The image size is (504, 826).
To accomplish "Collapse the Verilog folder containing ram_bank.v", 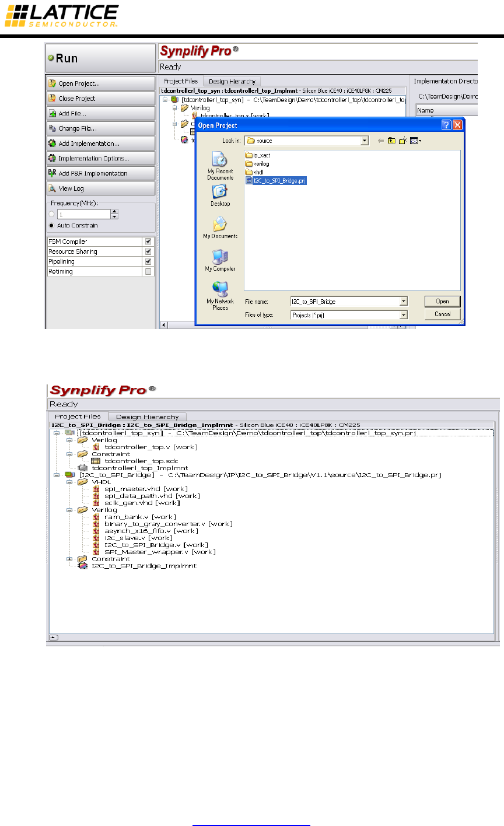I will click(x=71, y=510).
